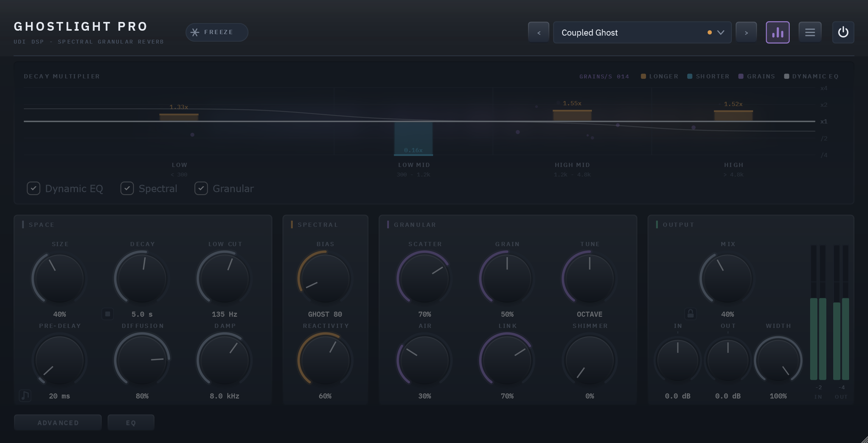This screenshot has height=443, width=868.
Task: Click the output gain knob
Action: (x=728, y=360)
